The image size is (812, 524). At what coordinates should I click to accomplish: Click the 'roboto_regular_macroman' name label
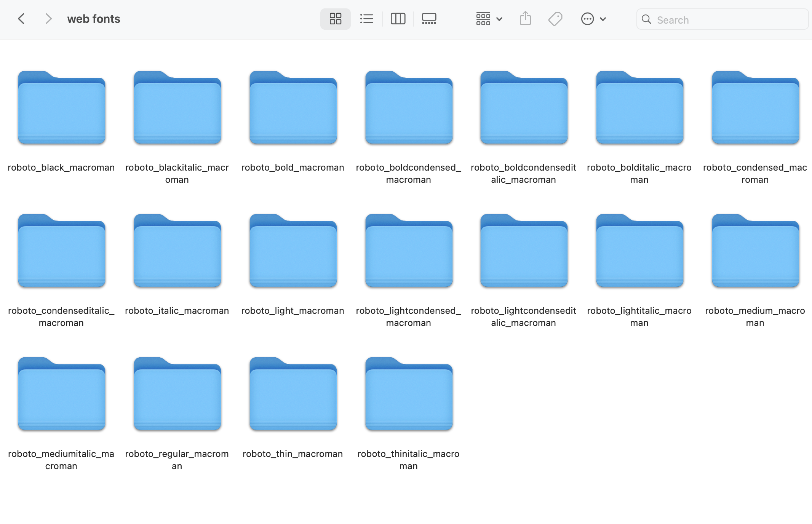[x=177, y=460]
